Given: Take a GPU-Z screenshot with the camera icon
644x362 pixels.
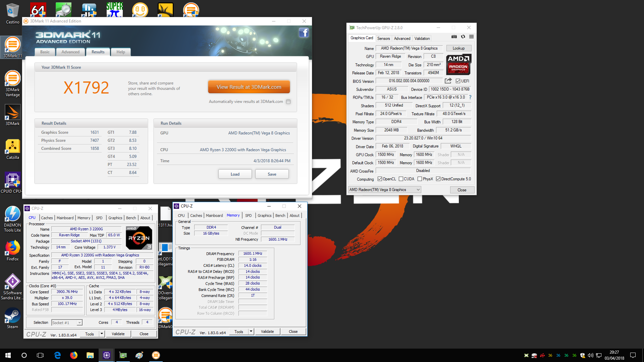Looking at the screenshot, I should point(454,37).
